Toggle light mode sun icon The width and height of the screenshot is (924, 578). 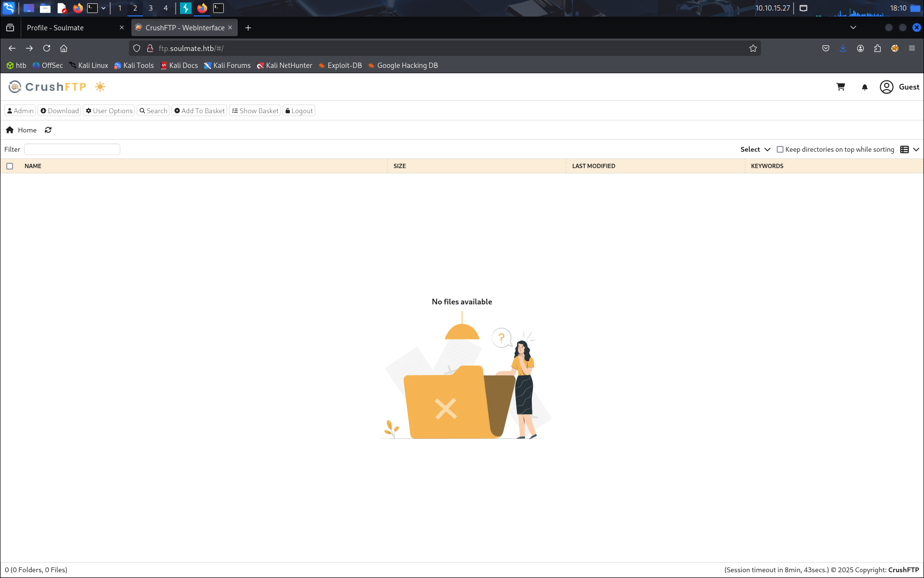pyautogui.click(x=100, y=87)
